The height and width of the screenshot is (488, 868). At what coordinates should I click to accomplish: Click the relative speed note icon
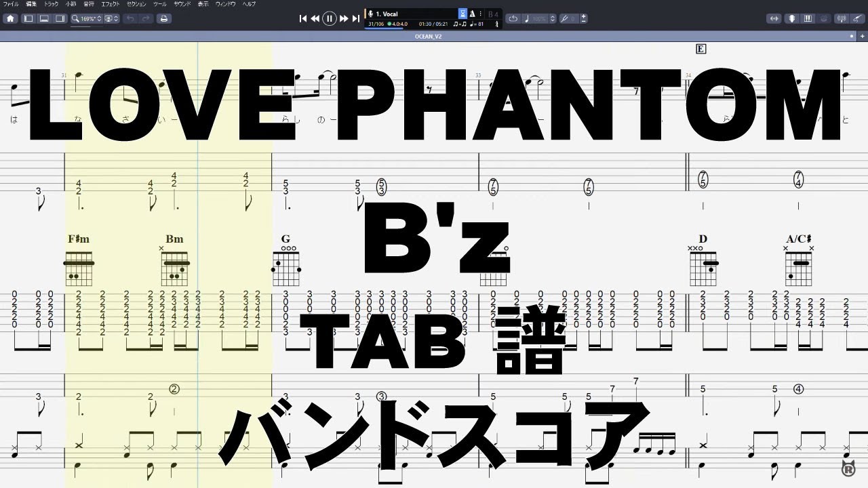[527, 19]
